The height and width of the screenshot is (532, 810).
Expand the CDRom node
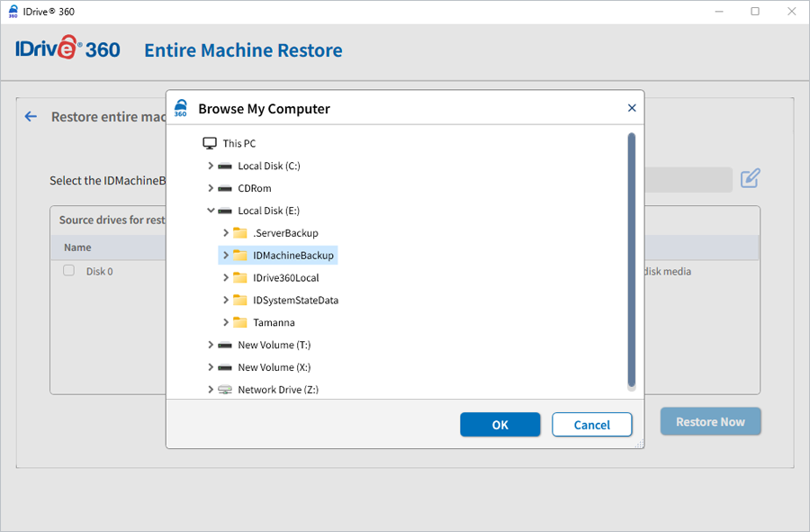point(211,188)
